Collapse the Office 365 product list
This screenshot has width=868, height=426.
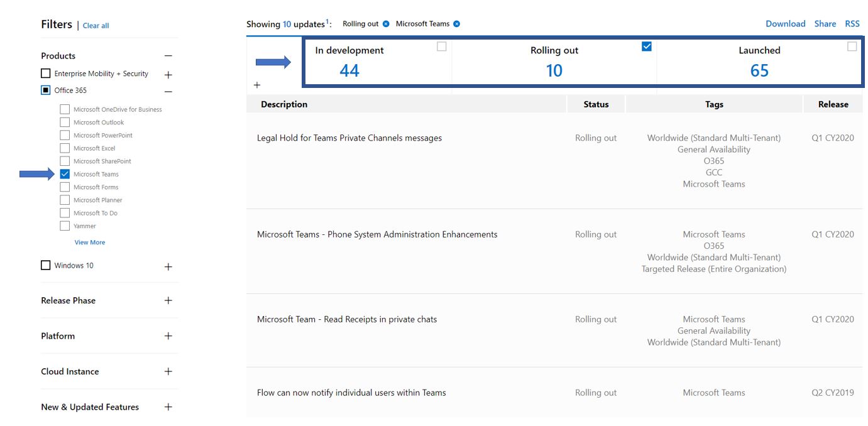(x=168, y=91)
